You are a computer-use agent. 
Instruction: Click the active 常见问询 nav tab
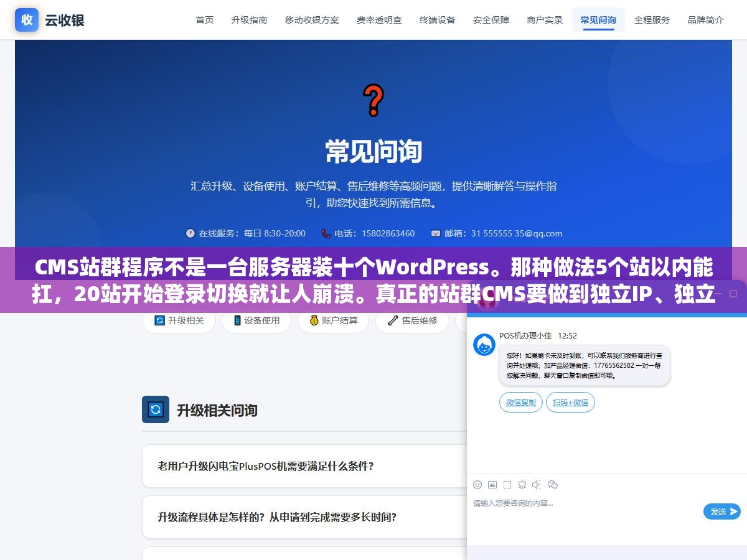[598, 20]
